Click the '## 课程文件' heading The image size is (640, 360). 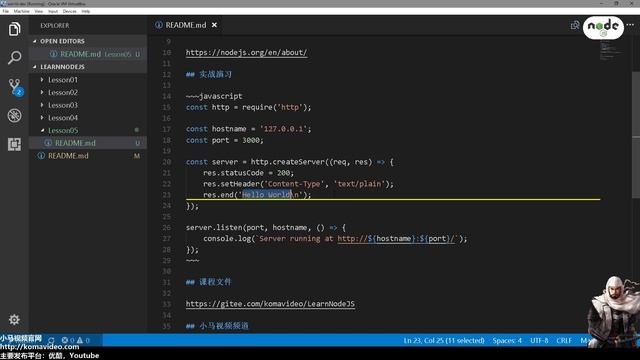(209, 282)
